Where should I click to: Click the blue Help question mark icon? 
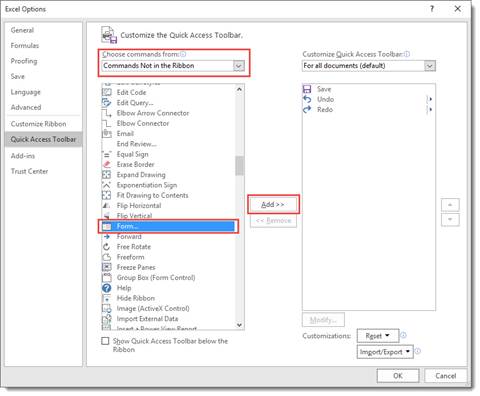[107, 288]
